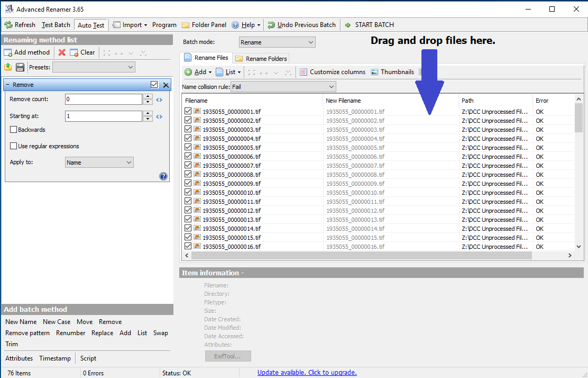Click Undo Previous Batch in toolbar
588x378 pixels.
301,25
